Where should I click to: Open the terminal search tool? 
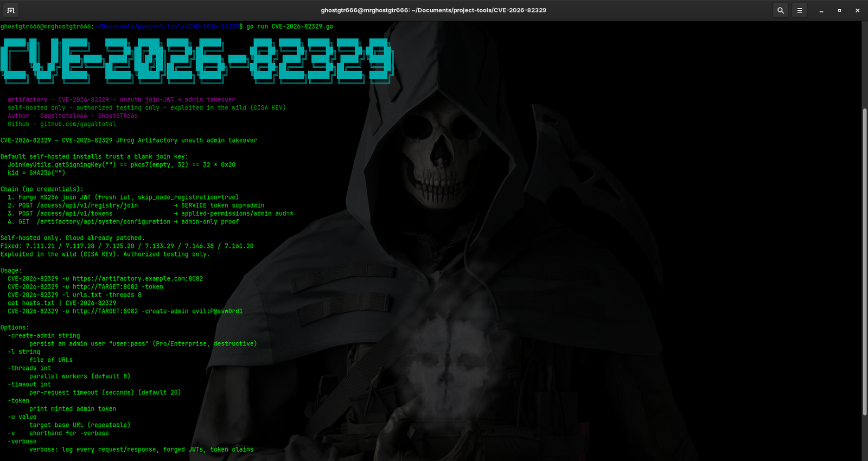point(781,10)
